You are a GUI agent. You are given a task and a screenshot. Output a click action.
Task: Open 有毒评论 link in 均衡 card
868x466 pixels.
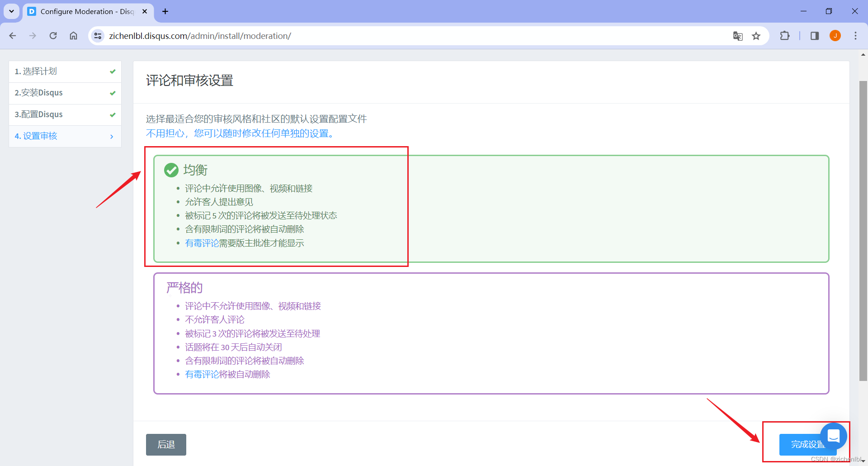pos(202,243)
